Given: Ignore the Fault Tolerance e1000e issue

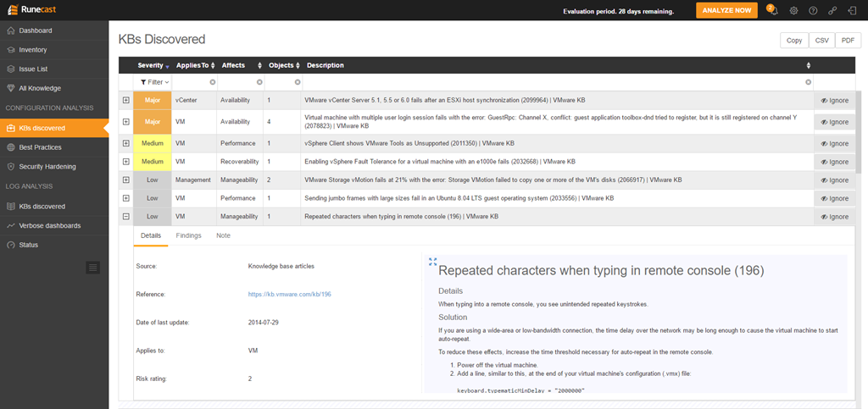Looking at the screenshot, I should coord(835,162).
